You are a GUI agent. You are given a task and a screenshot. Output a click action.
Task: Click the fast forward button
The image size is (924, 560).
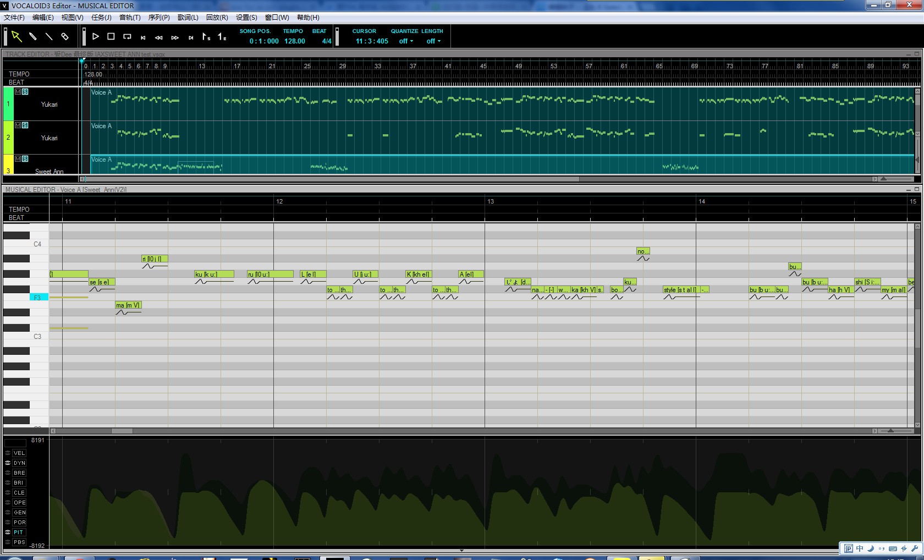pos(175,37)
